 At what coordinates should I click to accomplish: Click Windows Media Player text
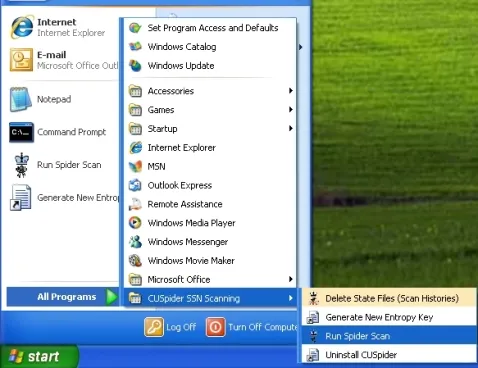tap(191, 223)
